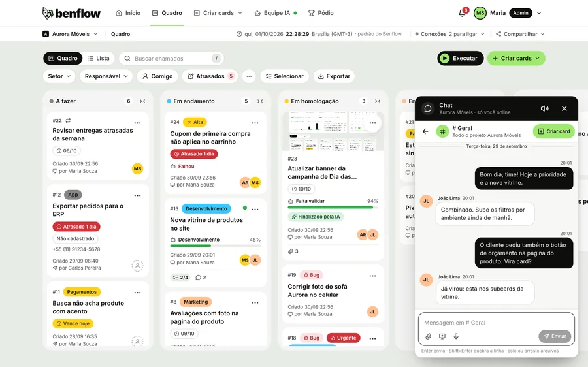
Task: Open attachments count on card #23
Action: click(x=293, y=251)
